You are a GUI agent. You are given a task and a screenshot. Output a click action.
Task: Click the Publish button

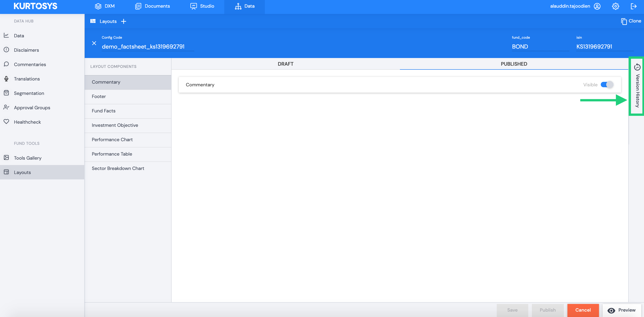(x=547, y=310)
